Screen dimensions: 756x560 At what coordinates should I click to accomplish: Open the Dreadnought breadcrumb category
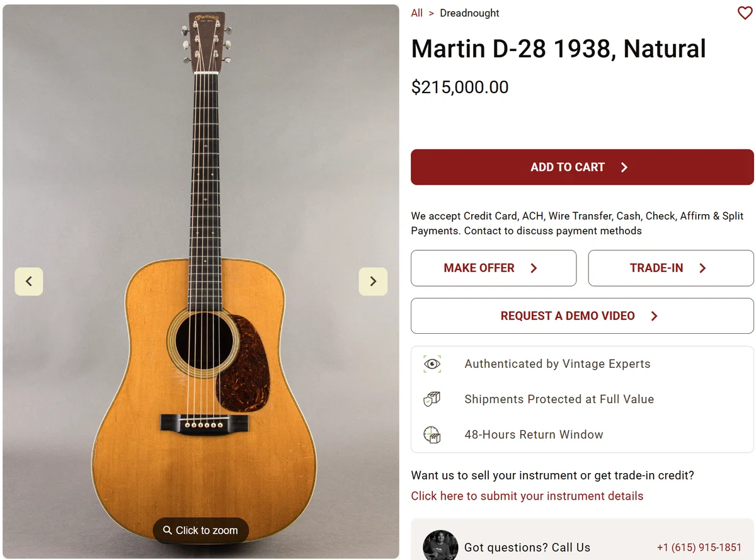469,13
